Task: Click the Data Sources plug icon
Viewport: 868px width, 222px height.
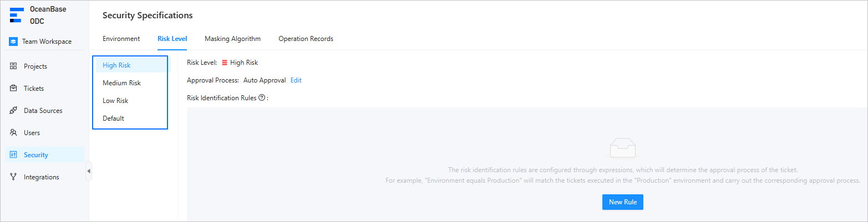Action: pos(13,111)
